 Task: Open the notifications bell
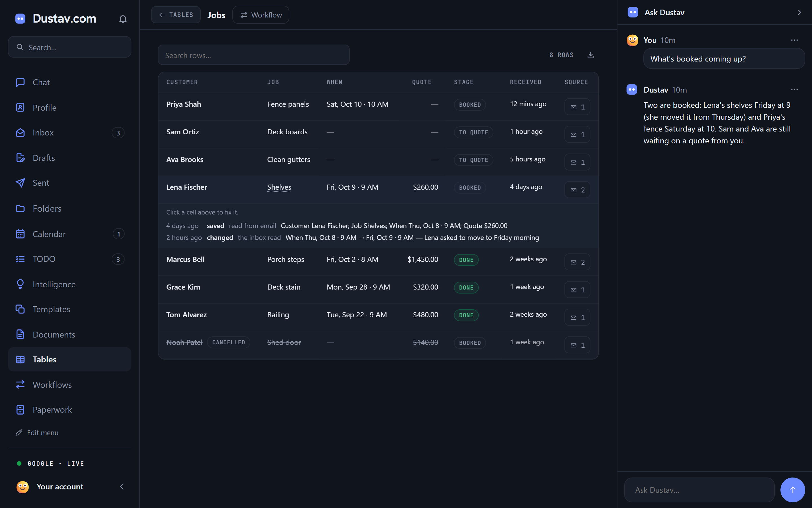pyautogui.click(x=123, y=19)
